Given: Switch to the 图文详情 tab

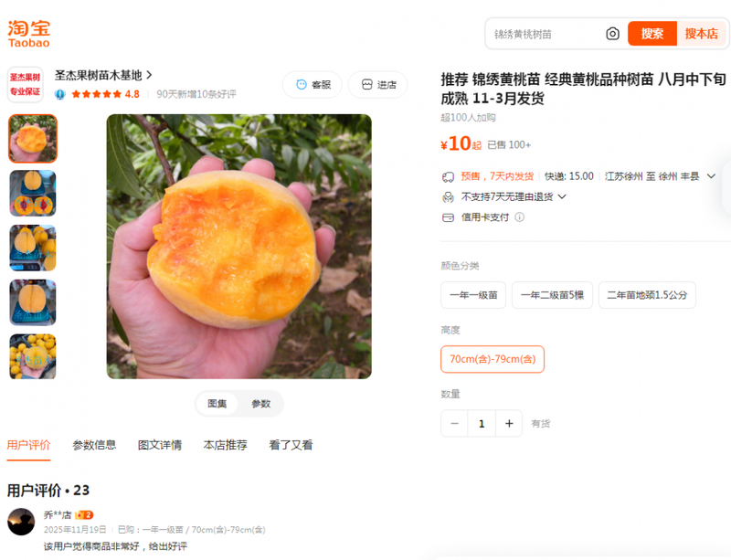Looking at the screenshot, I should point(160,445).
